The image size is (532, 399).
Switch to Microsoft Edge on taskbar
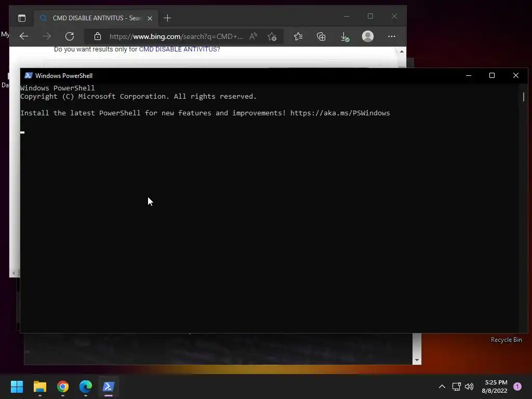click(x=86, y=387)
